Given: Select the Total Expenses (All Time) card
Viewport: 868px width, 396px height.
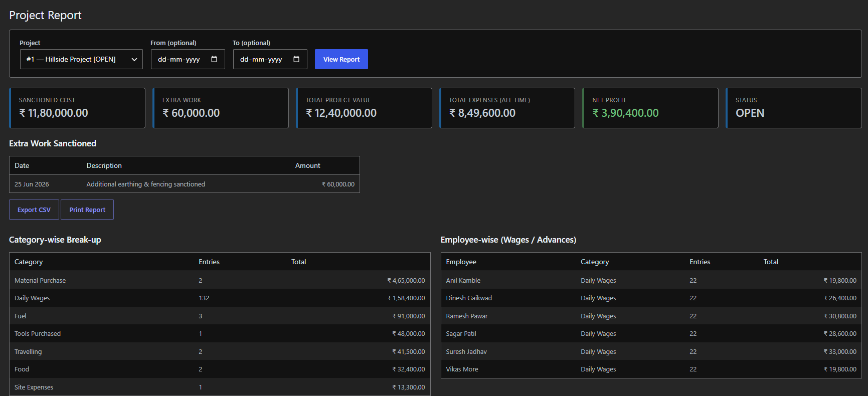Looking at the screenshot, I should 507,108.
